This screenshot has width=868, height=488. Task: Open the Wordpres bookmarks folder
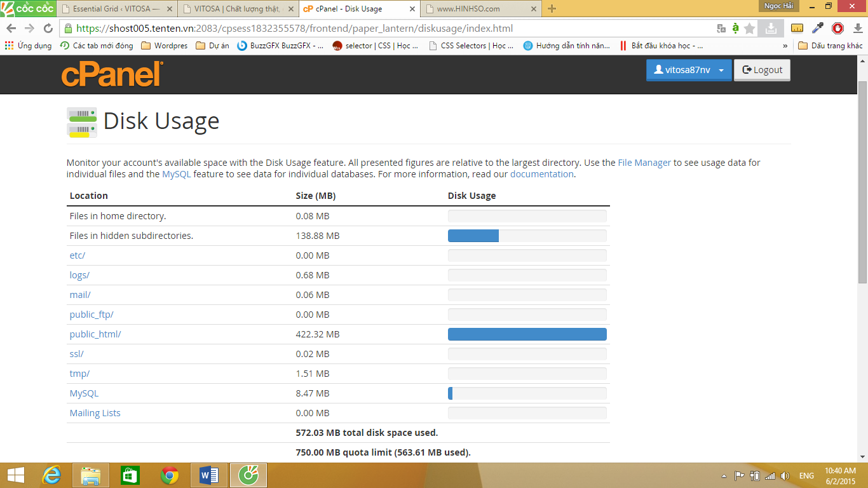pyautogui.click(x=165, y=46)
